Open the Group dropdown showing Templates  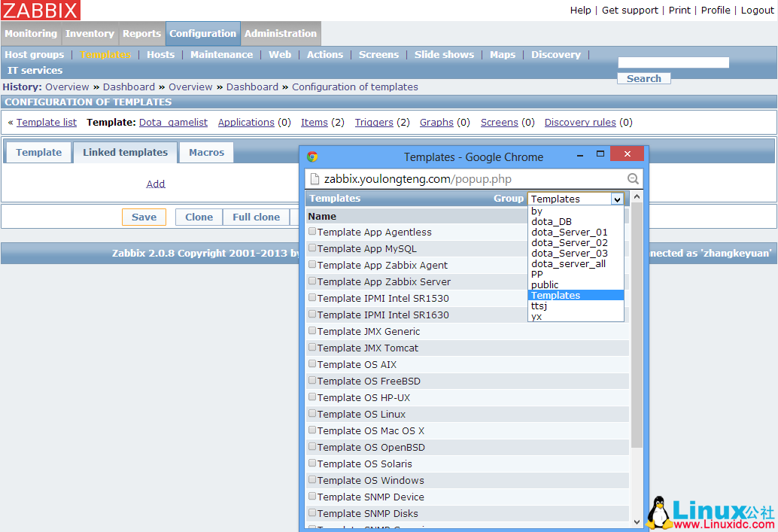coord(576,199)
